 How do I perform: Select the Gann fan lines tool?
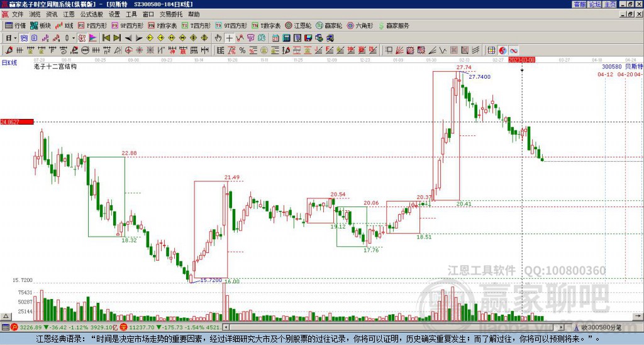pyautogui.click(x=399, y=50)
